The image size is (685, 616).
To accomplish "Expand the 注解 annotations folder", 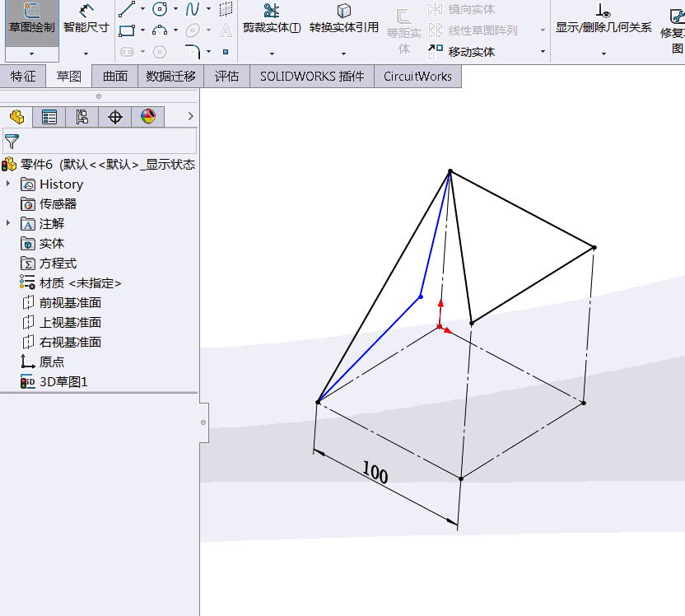I will pos(8,223).
